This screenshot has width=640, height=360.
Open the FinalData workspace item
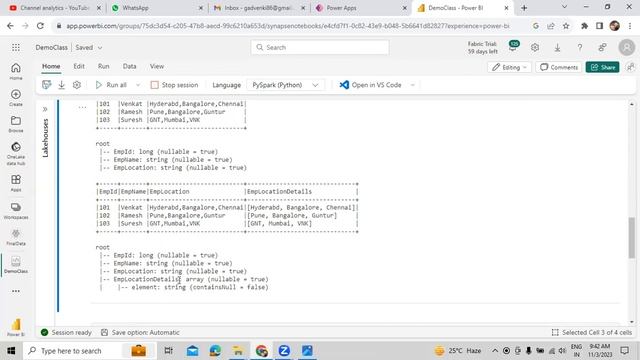16,237
